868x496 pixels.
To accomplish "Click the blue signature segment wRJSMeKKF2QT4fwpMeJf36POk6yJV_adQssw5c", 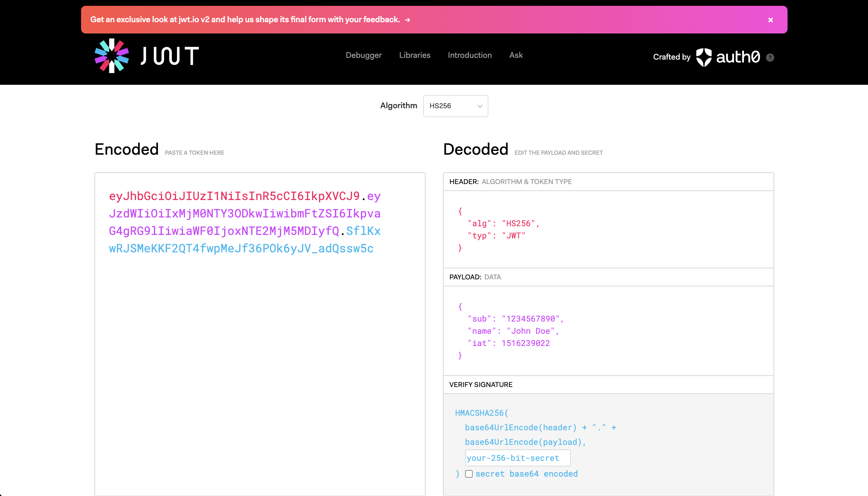I will pos(241,248).
